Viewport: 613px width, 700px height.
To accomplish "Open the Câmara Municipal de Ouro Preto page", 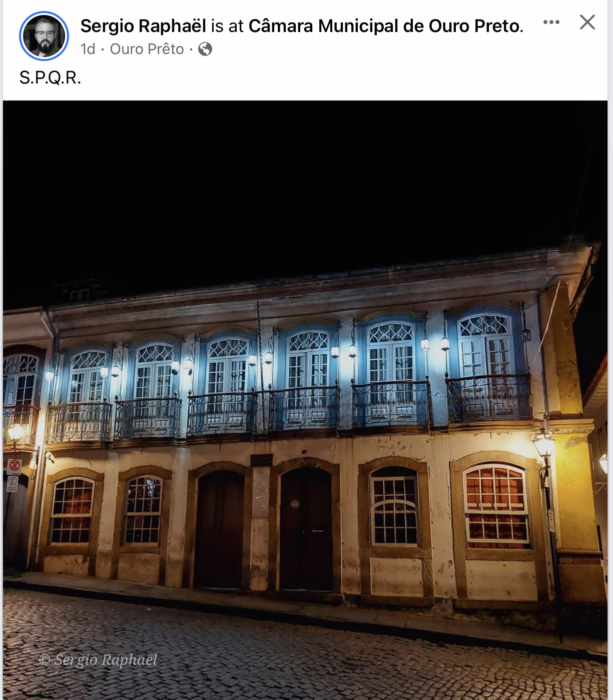I will pyautogui.click(x=386, y=26).
